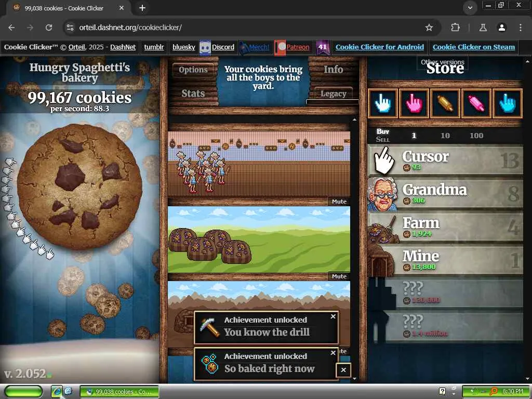Open the Patreon link
The width and height of the screenshot is (532, 399).
click(298, 47)
